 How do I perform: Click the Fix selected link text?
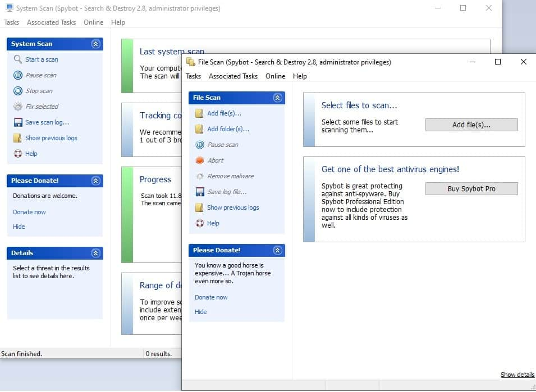tap(42, 107)
